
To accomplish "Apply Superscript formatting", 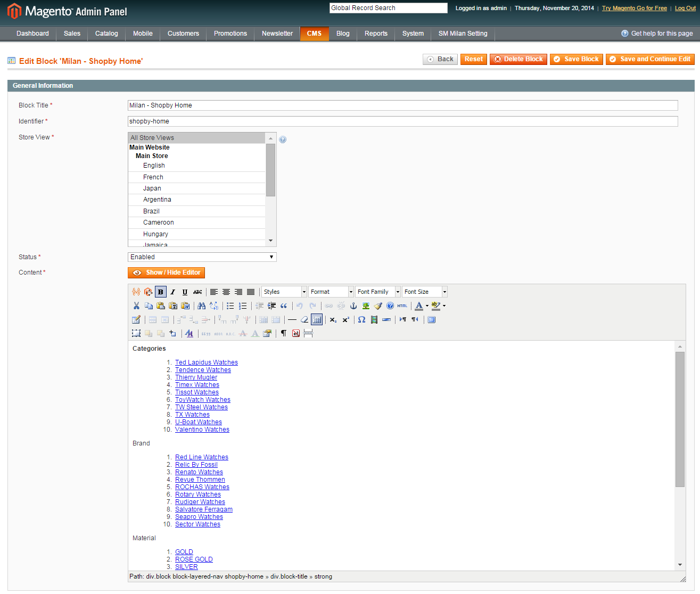I will pyautogui.click(x=345, y=319).
